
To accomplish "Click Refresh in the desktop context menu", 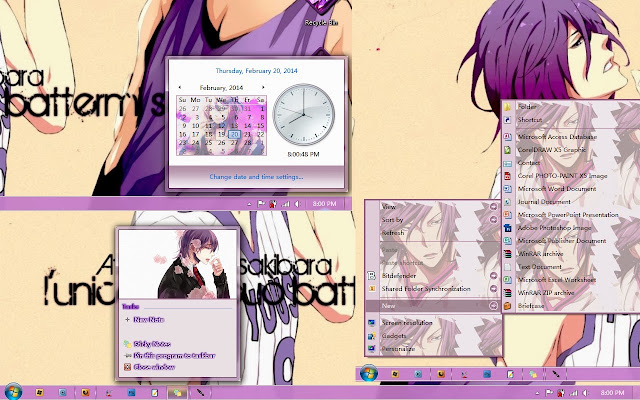I will [433, 233].
